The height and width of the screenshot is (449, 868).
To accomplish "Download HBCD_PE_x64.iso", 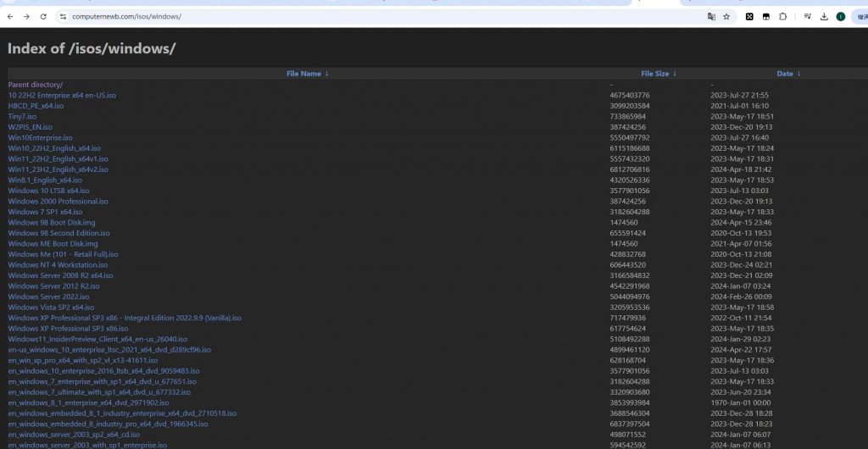I will (x=36, y=106).
